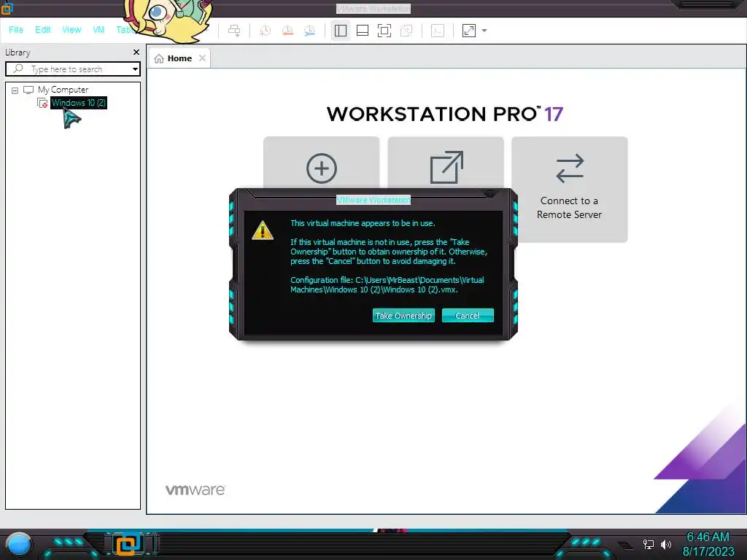Click Create New Virtual Machine tile
The image size is (747, 560).
(322, 163)
